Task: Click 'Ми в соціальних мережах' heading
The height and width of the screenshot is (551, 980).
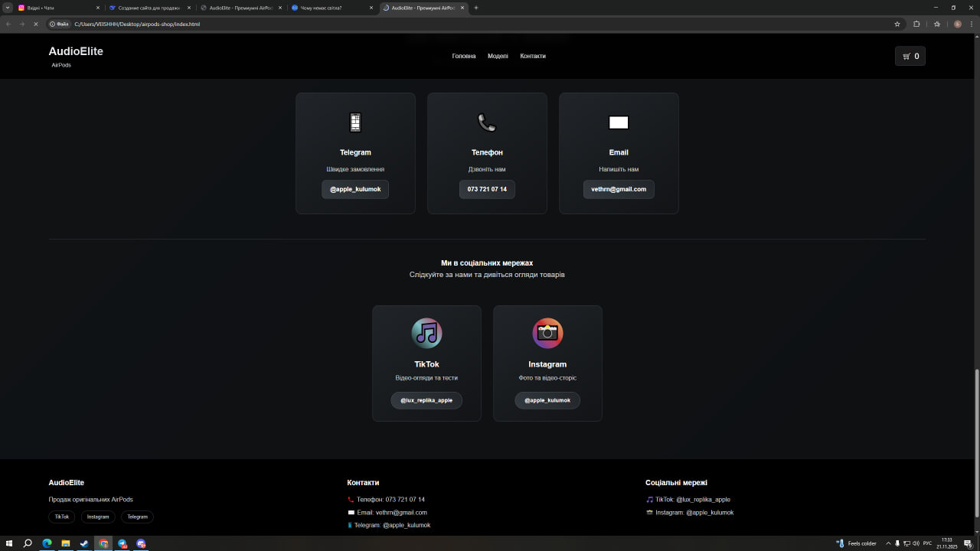Action: pos(487,262)
